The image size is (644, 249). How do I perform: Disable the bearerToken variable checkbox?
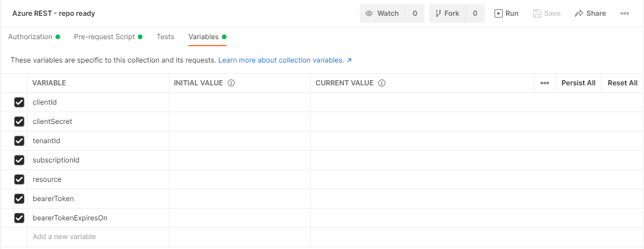coord(19,199)
